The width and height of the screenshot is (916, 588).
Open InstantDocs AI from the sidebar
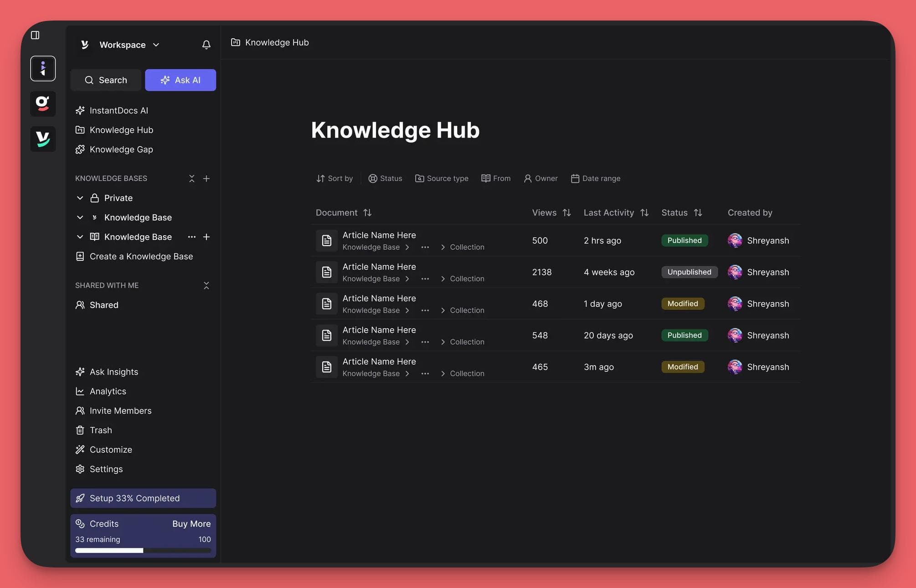point(118,110)
